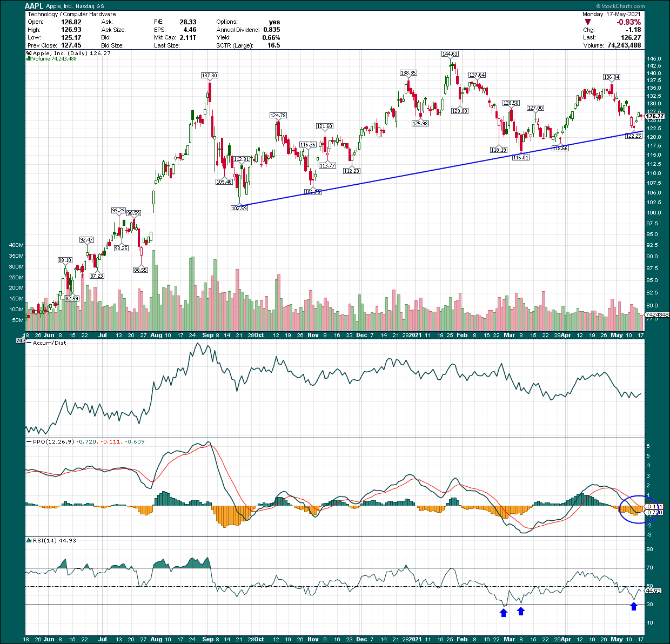The width and height of the screenshot is (670, 644).
Task: Select the 122.25 May low label
Action: pyautogui.click(x=633, y=136)
